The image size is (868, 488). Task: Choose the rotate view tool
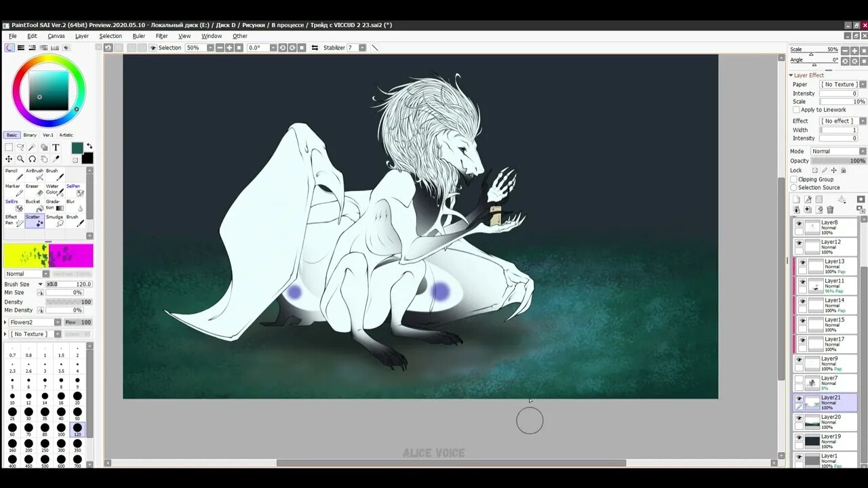[x=32, y=159]
